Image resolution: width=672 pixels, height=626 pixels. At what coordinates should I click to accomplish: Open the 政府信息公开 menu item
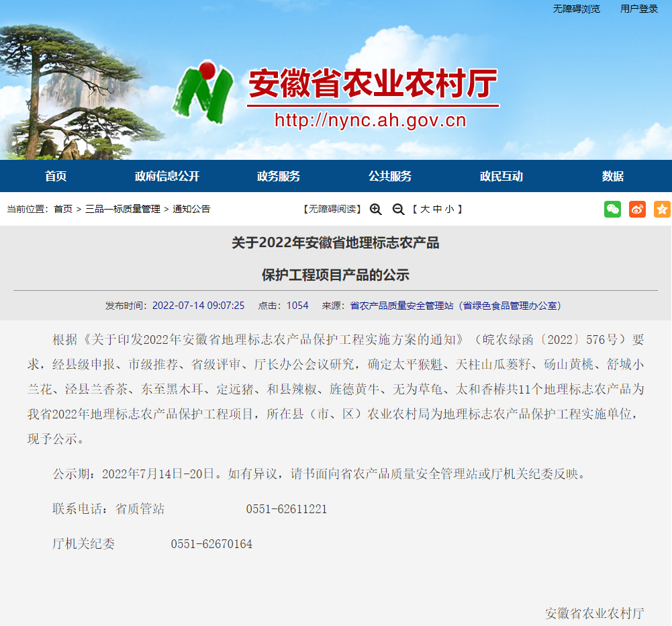167,176
